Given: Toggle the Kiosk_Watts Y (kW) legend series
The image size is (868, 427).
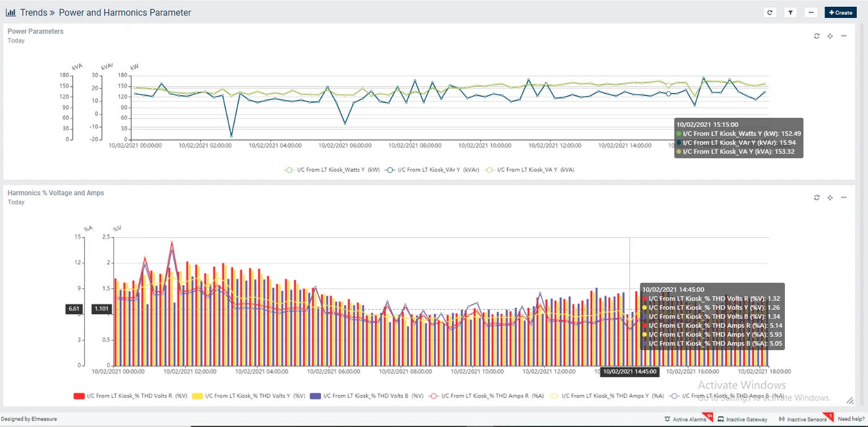Looking at the screenshot, I should point(332,169).
